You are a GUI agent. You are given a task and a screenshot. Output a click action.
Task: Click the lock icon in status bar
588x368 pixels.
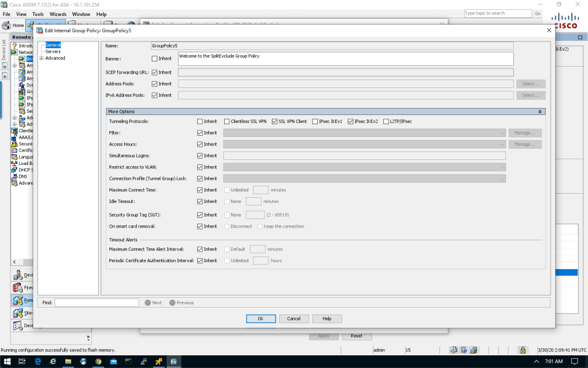[x=522, y=350]
